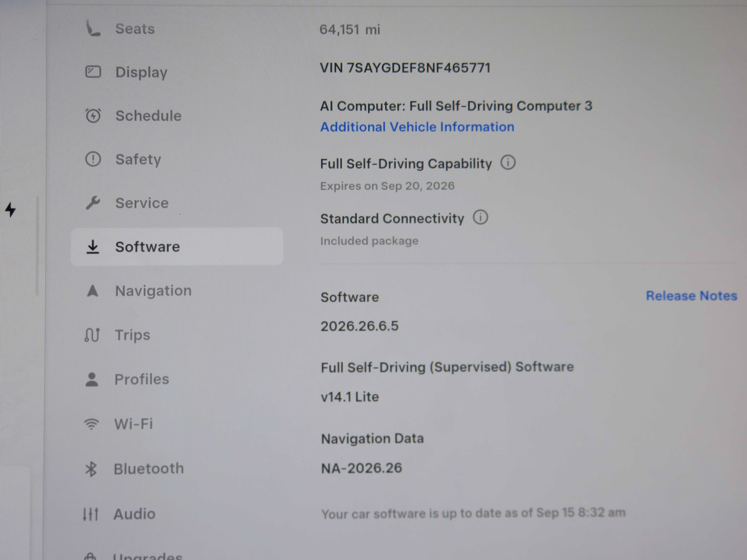Open the Trips route icon
Image resolution: width=747 pixels, height=560 pixels.
(92, 335)
